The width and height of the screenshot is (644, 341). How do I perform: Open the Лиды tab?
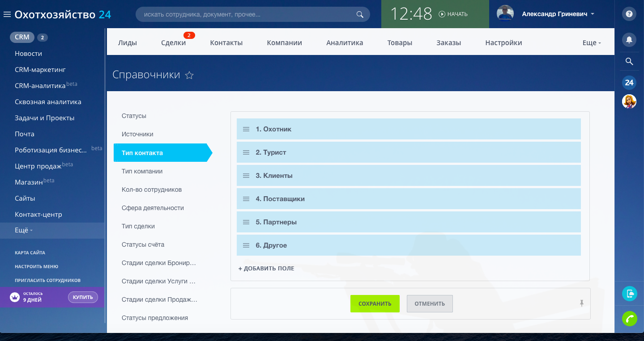[128, 43]
